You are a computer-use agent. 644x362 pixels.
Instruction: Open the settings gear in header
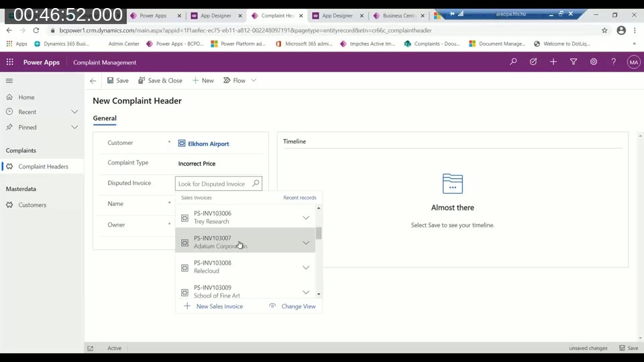[594, 62]
